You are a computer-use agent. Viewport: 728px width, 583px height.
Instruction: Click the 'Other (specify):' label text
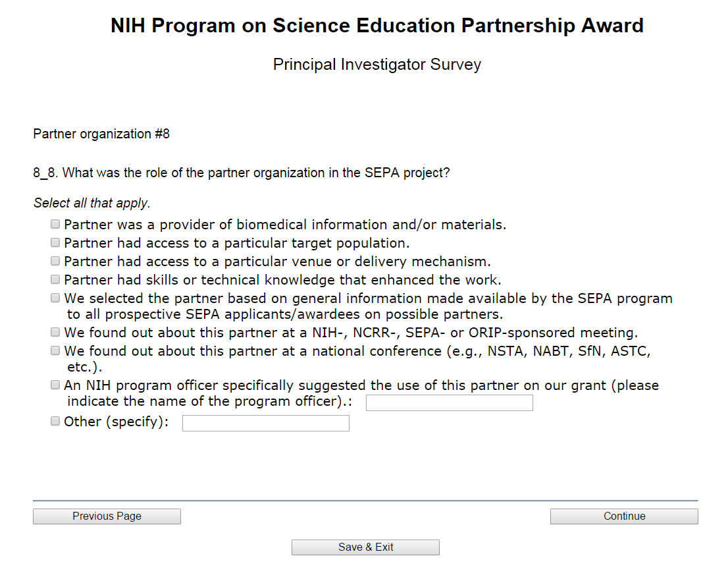point(116,422)
